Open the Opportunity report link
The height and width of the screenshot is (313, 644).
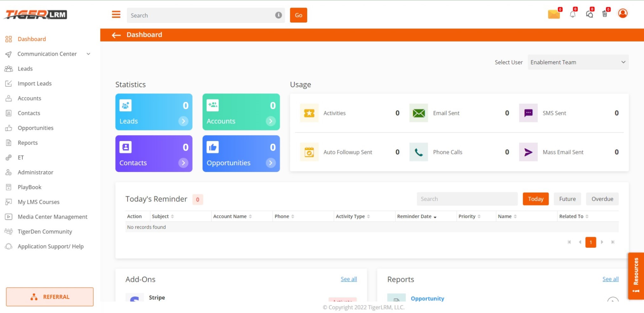click(427, 298)
